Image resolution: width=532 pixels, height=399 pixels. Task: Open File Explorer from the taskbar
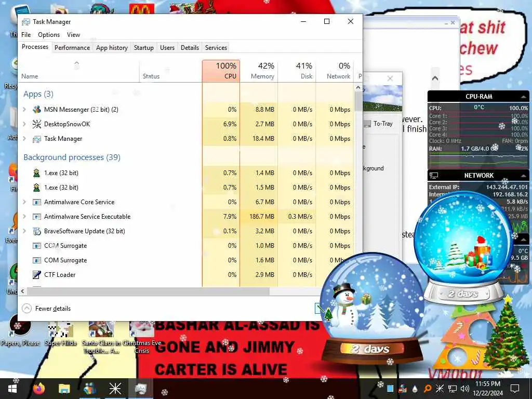coord(64,389)
